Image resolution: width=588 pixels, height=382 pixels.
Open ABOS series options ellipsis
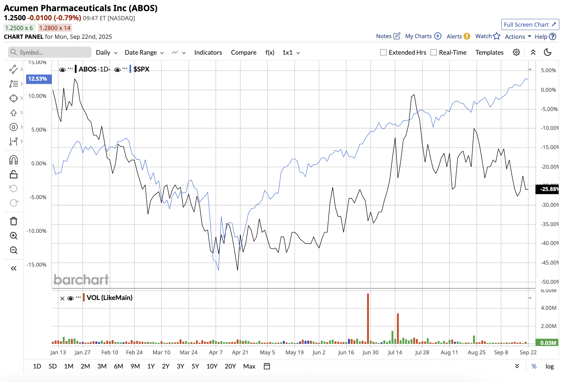(x=70, y=68)
